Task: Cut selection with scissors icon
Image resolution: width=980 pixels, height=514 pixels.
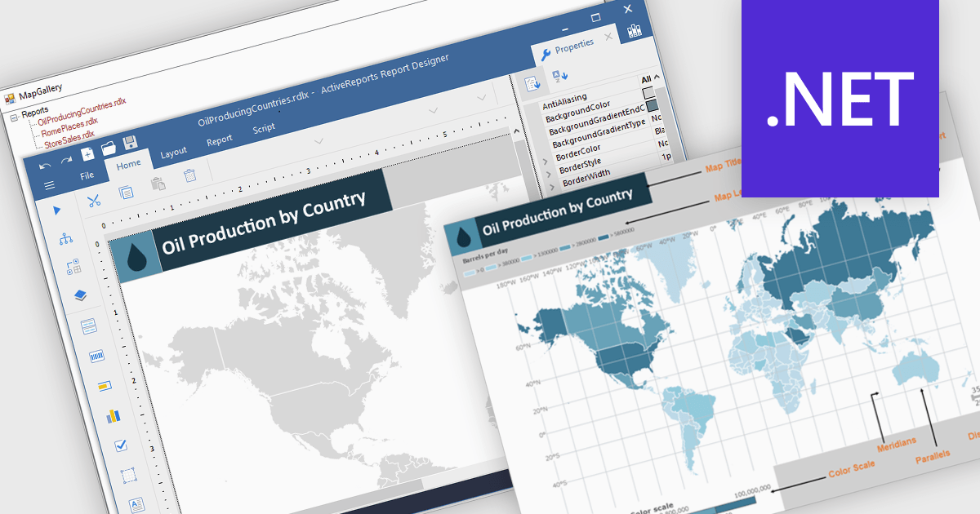Action: 94,199
